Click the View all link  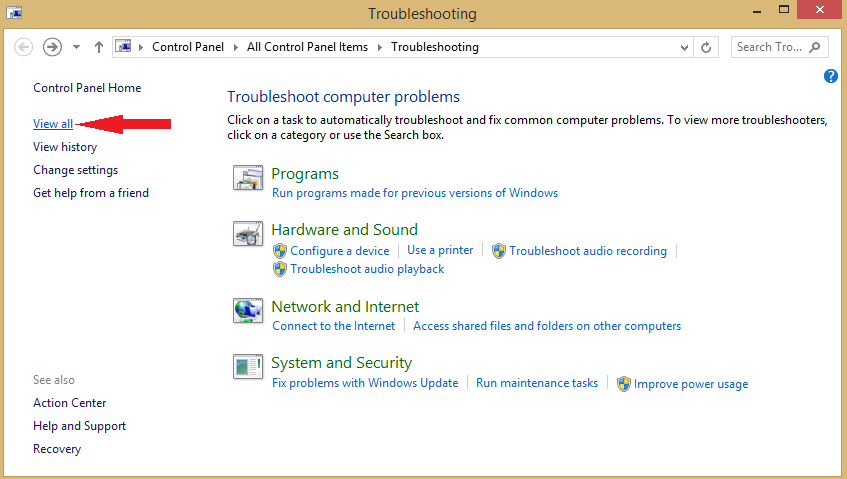tap(53, 124)
